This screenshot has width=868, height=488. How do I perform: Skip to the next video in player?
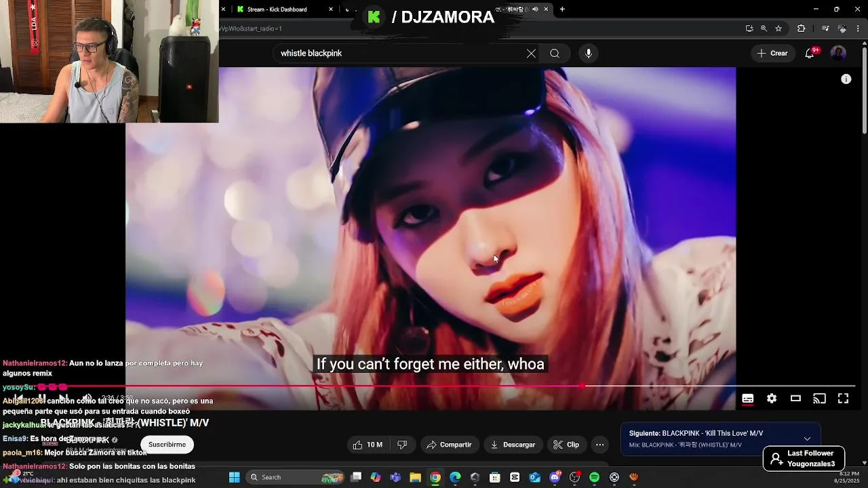pos(64,398)
